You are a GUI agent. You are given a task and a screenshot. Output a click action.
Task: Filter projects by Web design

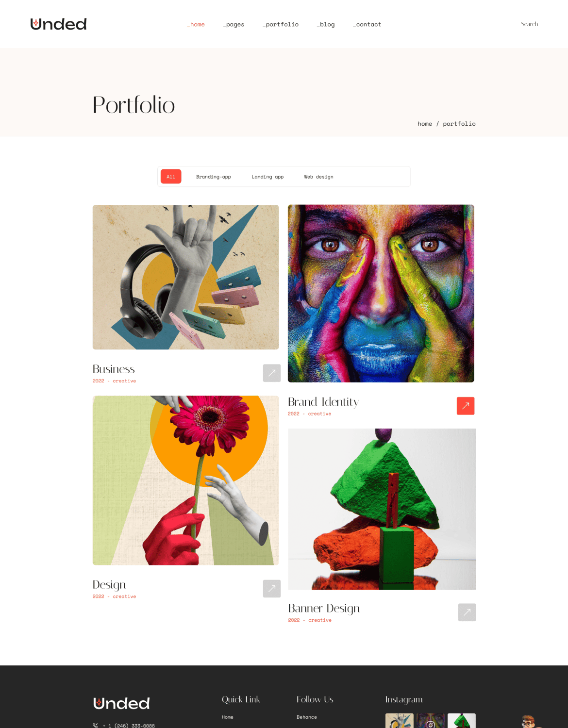[x=319, y=177]
